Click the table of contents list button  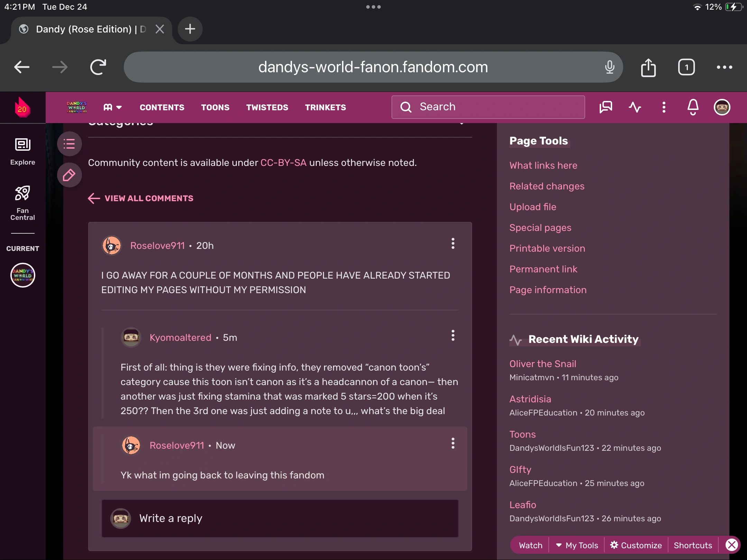tap(69, 144)
